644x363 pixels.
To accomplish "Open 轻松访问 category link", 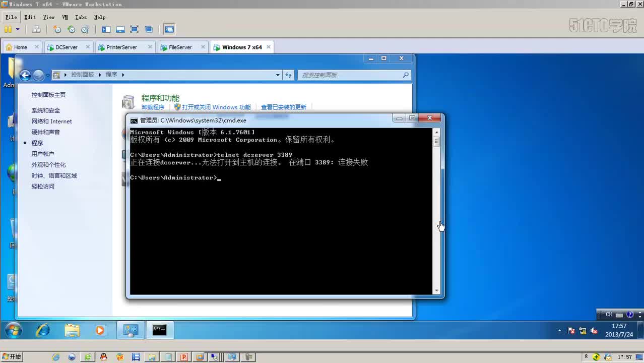I will click(x=43, y=187).
